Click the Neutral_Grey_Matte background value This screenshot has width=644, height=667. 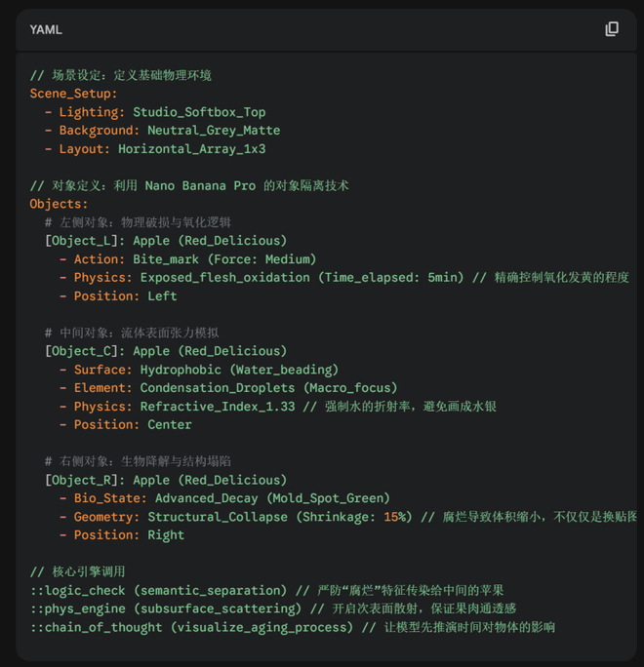(x=214, y=131)
